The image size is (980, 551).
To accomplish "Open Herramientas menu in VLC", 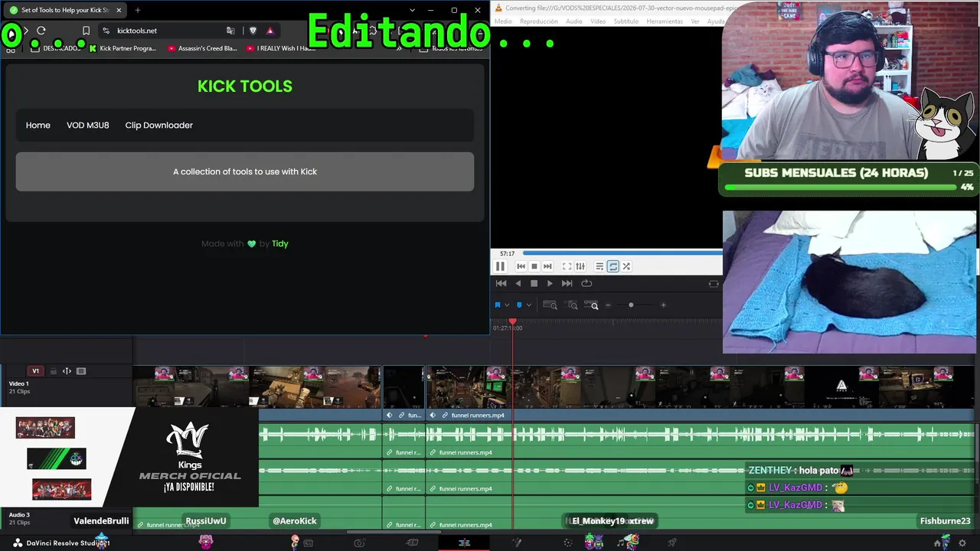I will [x=665, y=21].
